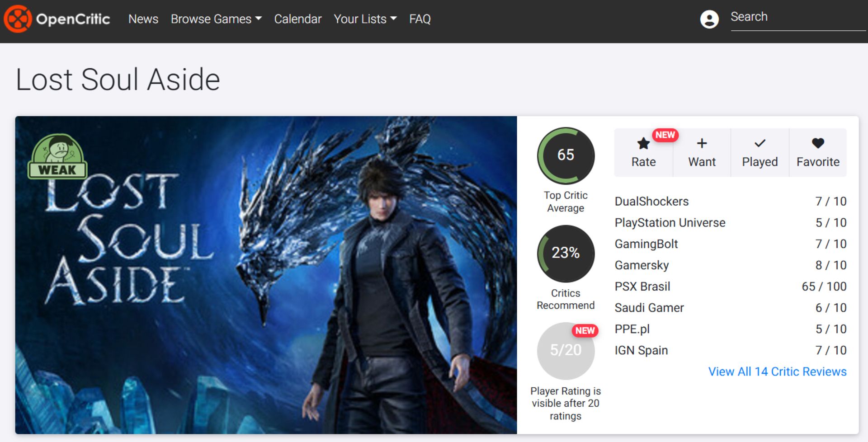The image size is (868, 442).
Task: Click the Top Critic Average label
Action: tap(566, 202)
